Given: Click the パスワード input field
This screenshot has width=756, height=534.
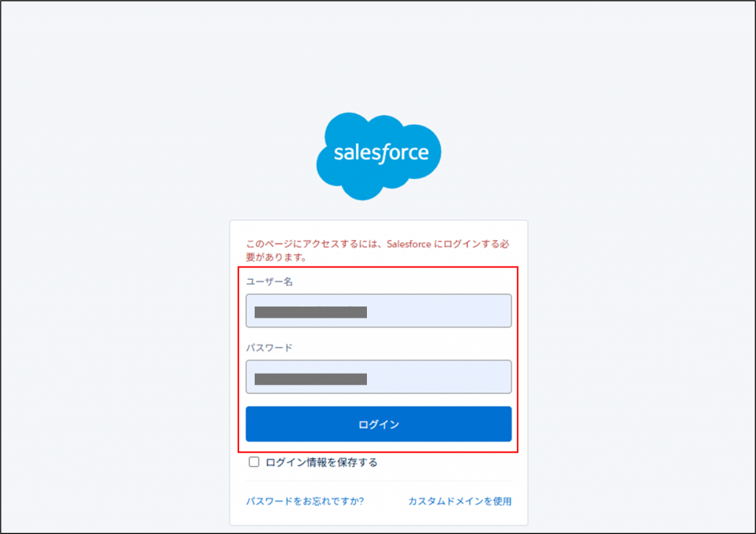Looking at the screenshot, I should pos(378,377).
